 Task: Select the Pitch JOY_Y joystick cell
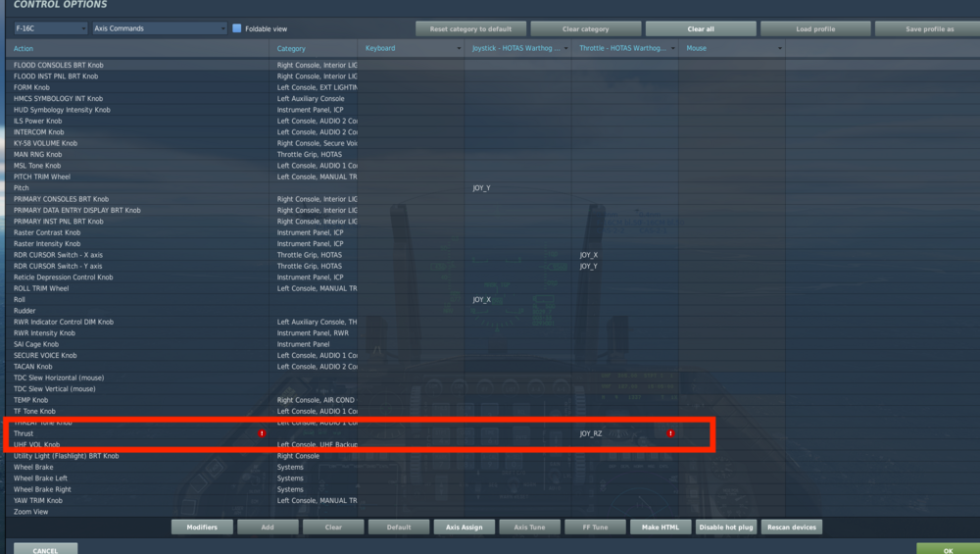517,187
